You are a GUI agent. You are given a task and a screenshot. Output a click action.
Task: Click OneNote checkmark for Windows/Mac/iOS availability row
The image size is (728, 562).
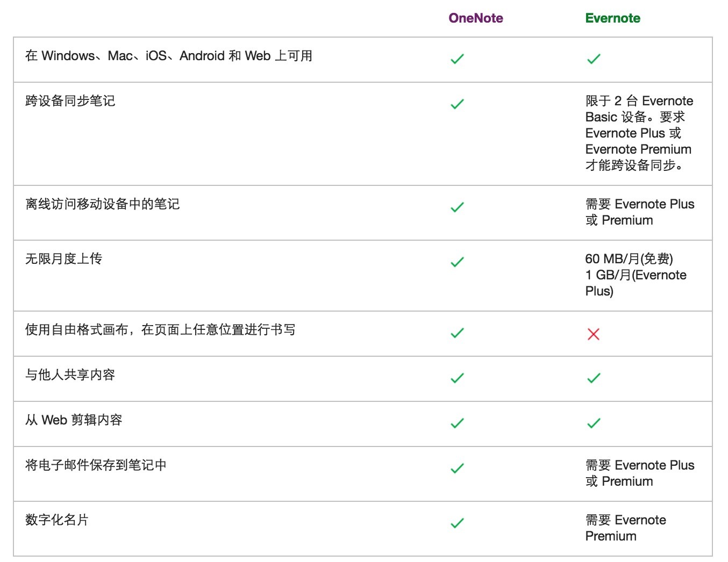[x=457, y=59]
